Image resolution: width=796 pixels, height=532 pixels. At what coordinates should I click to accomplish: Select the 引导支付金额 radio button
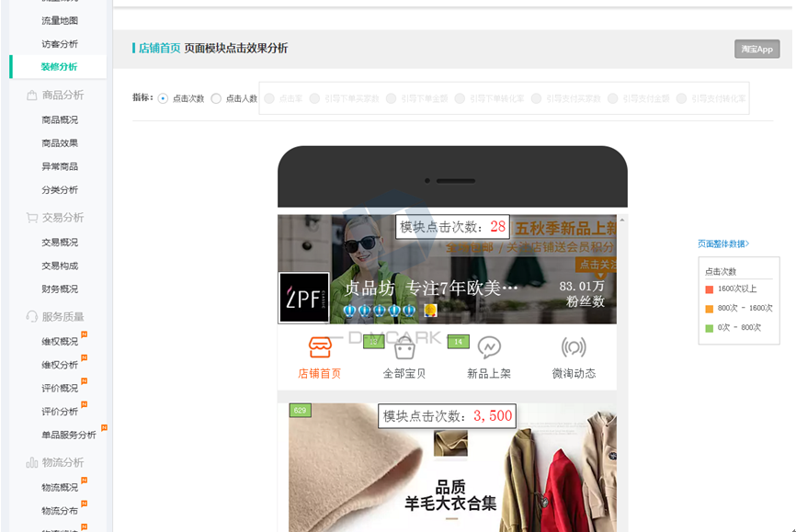[x=613, y=98]
